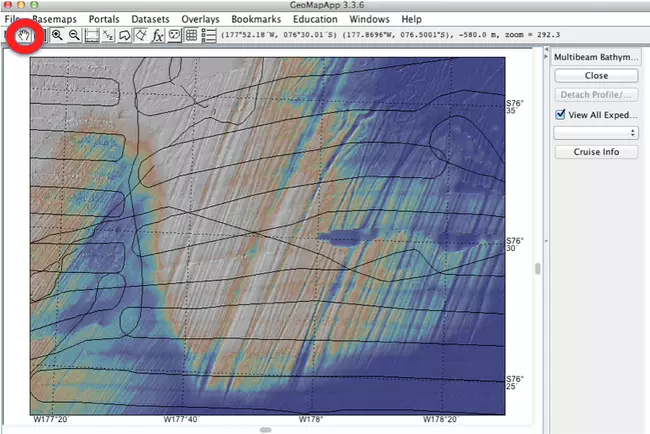Open the layer manager list icon
This screenshot has height=434, width=650.
[x=209, y=35]
